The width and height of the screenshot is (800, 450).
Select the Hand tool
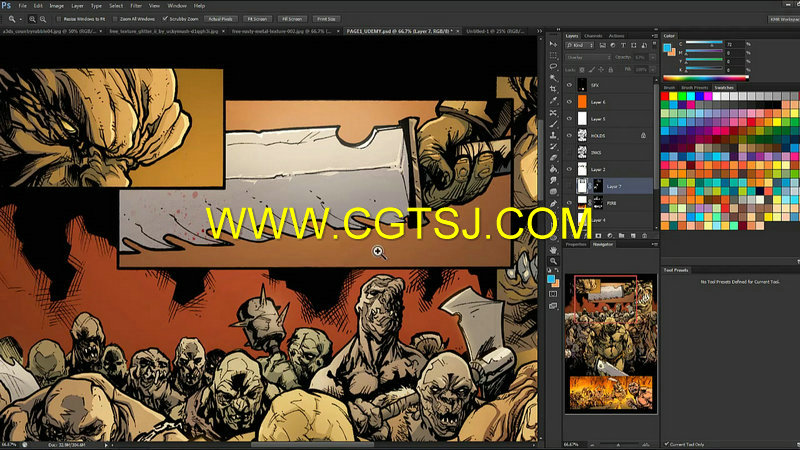[553, 250]
